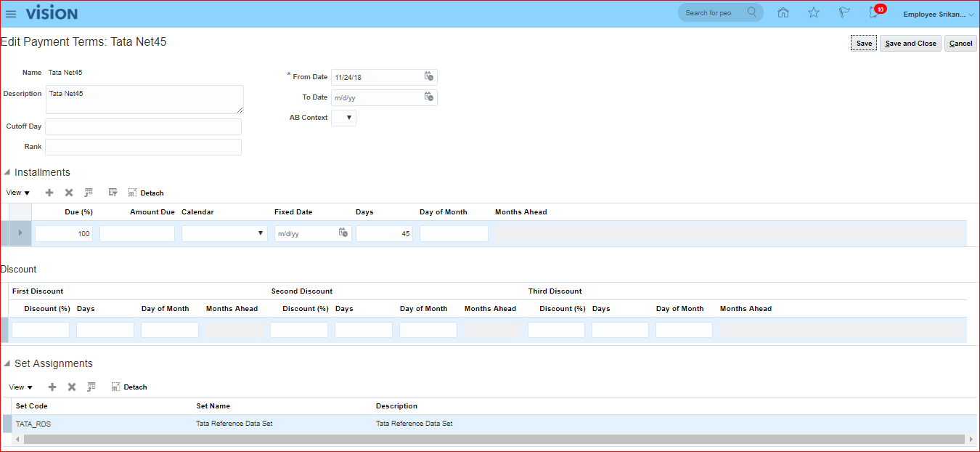Image resolution: width=980 pixels, height=452 pixels.
Task: Click into the Cutoff Day field
Action: click(x=143, y=126)
